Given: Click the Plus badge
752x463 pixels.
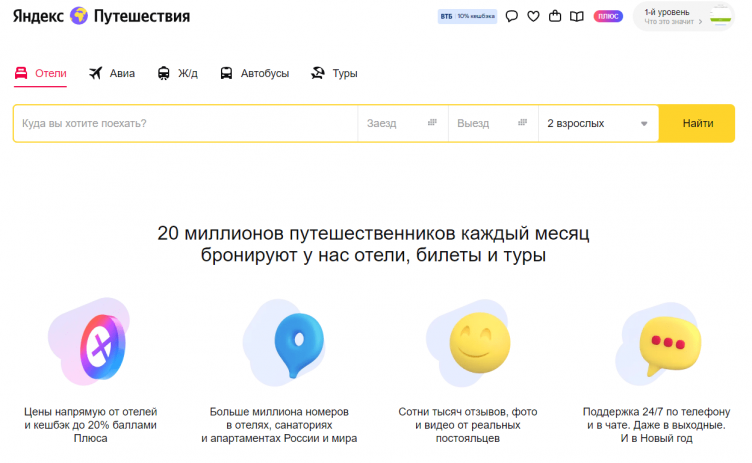Looking at the screenshot, I should click(608, 16).
